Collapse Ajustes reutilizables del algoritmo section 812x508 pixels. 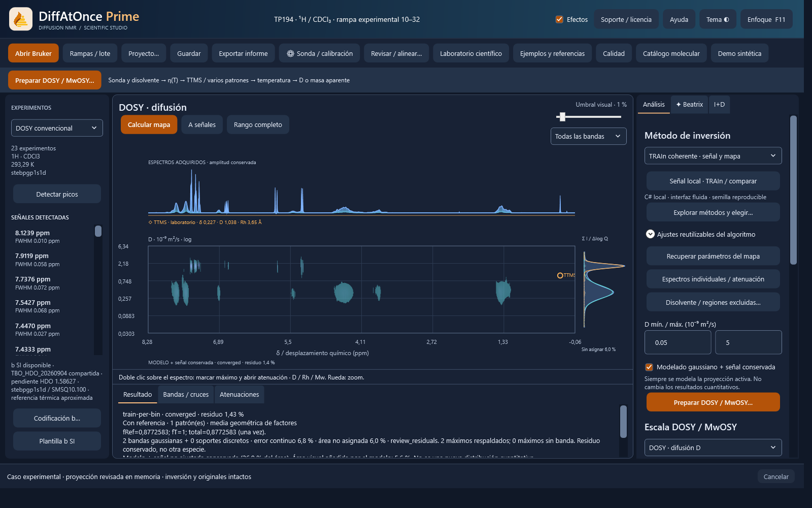[x=650, y=234]
